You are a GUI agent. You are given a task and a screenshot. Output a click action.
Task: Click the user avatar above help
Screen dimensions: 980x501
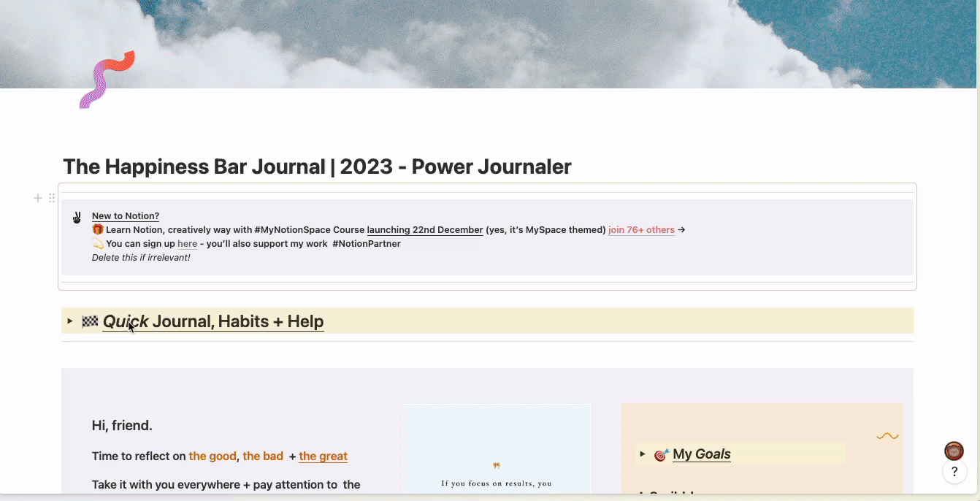(x=954, y=451)
